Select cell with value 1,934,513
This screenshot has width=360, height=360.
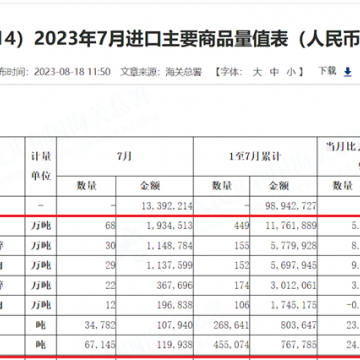(155, 226)
